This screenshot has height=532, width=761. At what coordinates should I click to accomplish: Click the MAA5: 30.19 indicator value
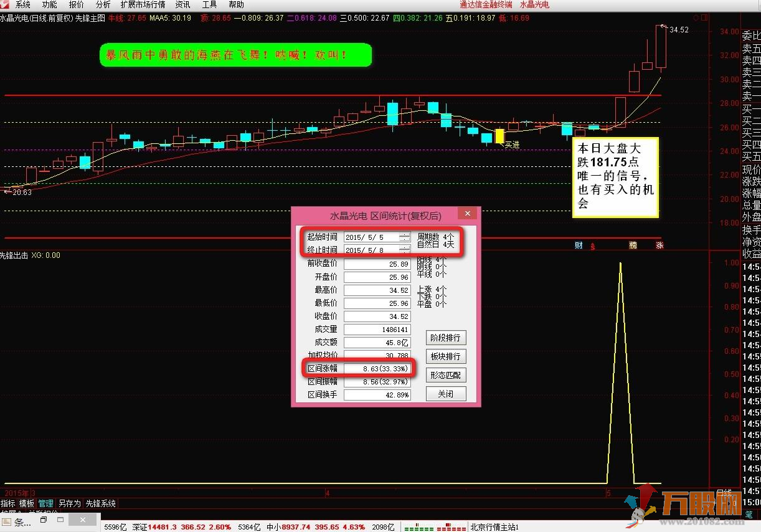click(171, 18)
